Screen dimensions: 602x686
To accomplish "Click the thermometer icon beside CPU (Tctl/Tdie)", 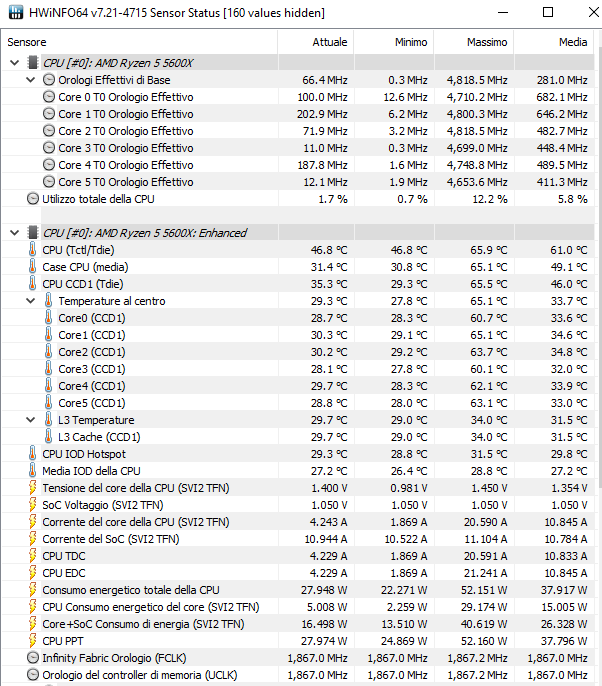I will point(32,249).
